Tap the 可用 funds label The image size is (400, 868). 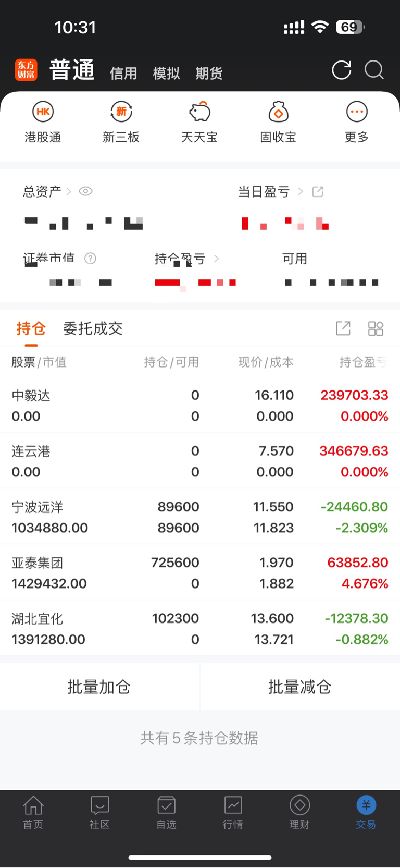coord(295,259)
